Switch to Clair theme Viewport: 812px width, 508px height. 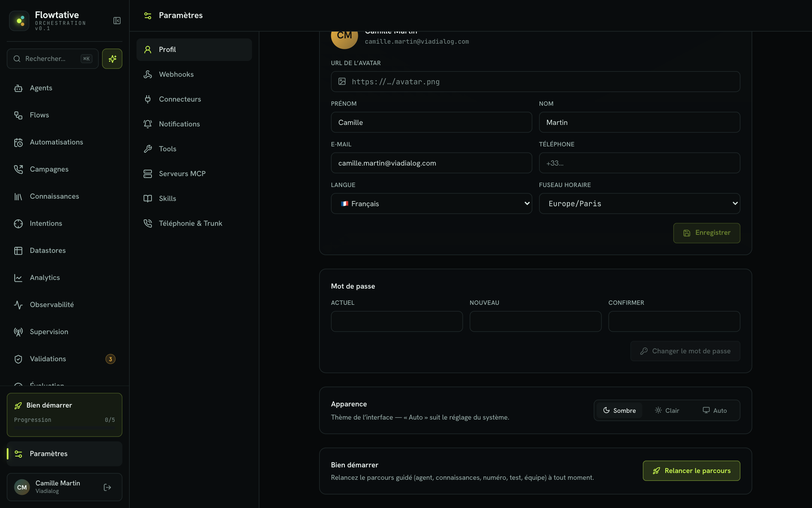tap(667, 411)
